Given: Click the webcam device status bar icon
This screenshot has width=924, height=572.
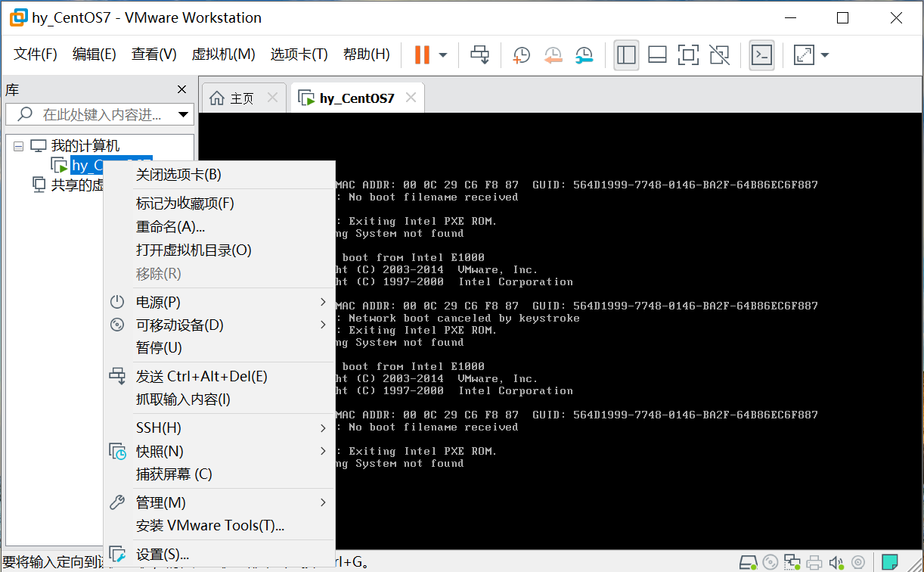Looking at the screenshot, I should coord(858,562).
